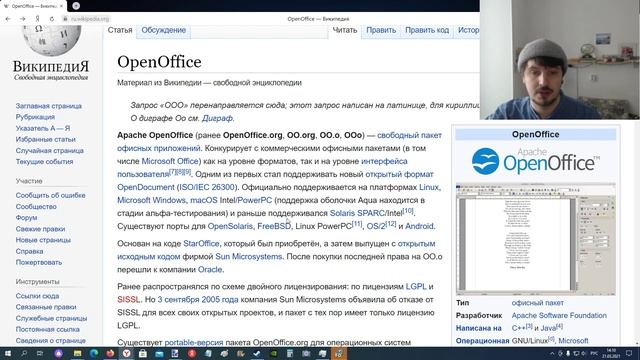
Task: Open the Apache OpenOffice logo image
Action: click(536, 161)
